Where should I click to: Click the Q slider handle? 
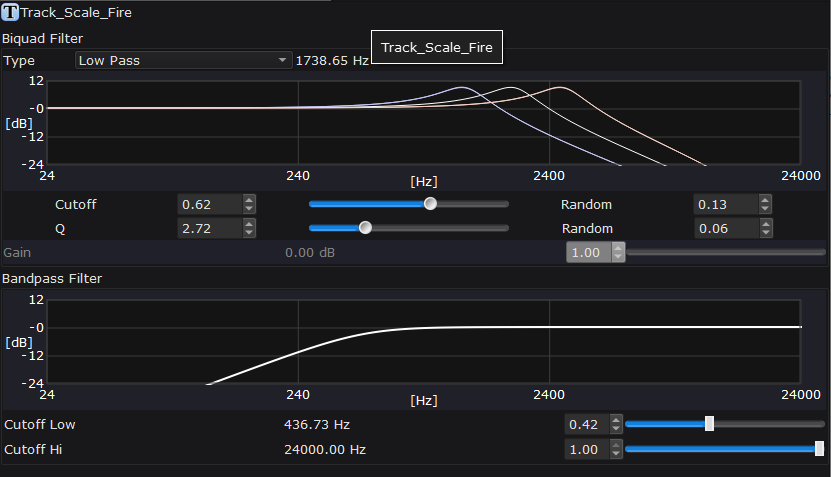(x=365, y=228)
